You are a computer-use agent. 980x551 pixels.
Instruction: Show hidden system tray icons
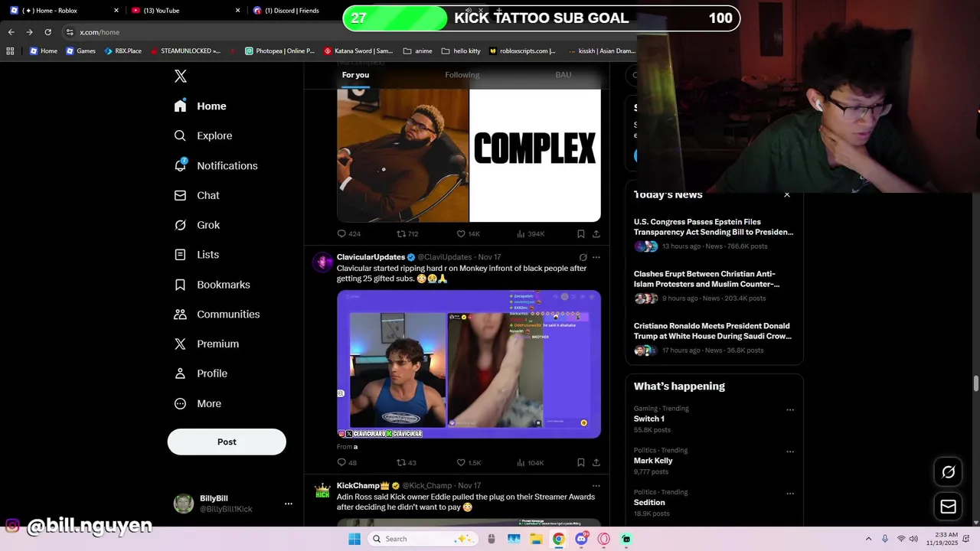click(x=868, y=539)
